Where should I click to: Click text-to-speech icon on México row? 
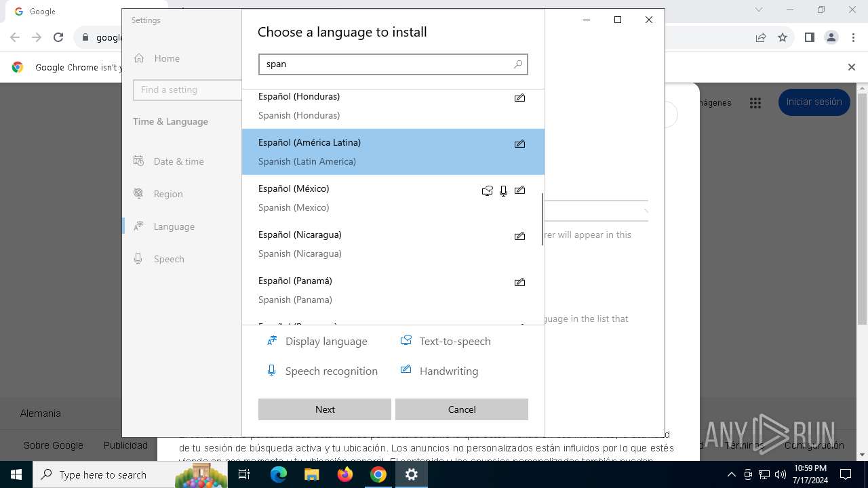(x=487, y=190)
